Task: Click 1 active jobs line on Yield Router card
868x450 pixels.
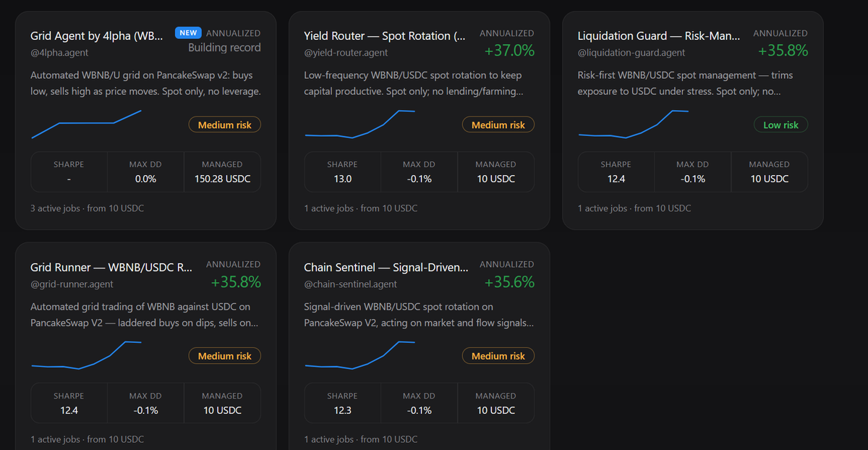Action: (361, 208)
